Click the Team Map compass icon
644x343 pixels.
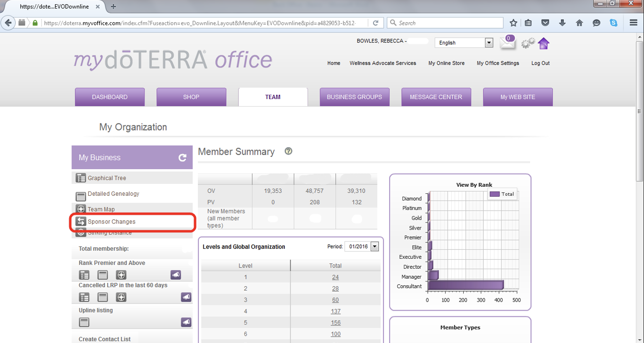pos(81,209)
